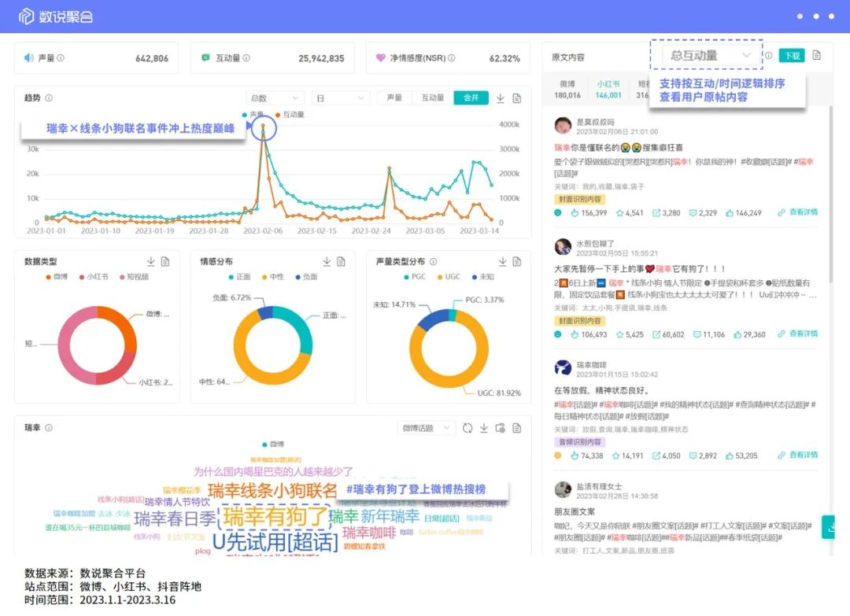850x616 pixels.
Task: Click document icon beside 下载 button
Action: point(817,55)
